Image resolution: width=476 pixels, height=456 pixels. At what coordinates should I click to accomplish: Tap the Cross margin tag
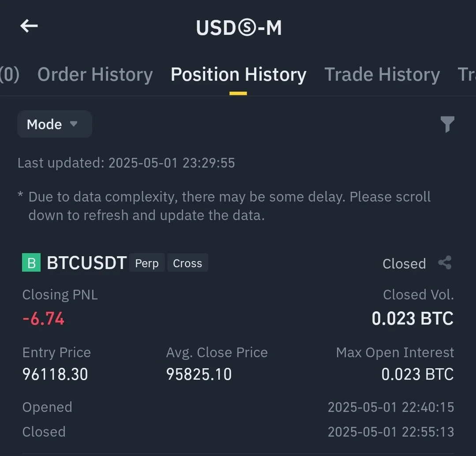click(x=187, y=263)
